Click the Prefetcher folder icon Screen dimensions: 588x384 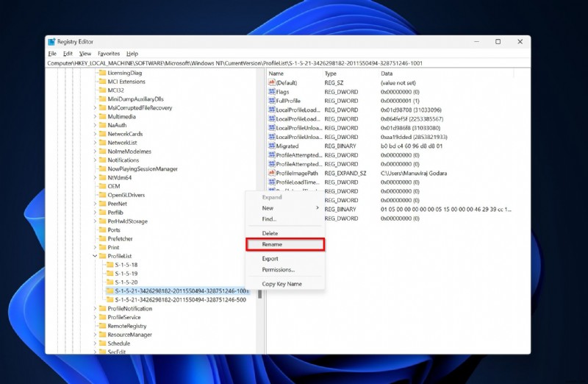point(102,238)
